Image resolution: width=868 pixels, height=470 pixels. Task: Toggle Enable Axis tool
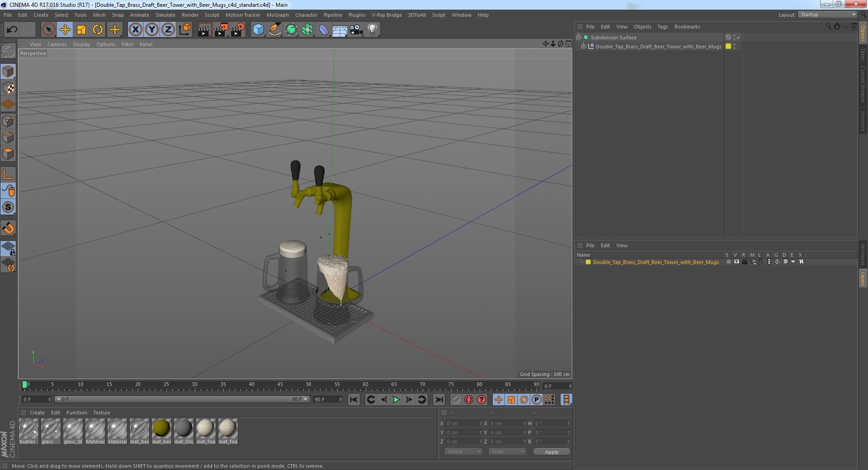8,174
